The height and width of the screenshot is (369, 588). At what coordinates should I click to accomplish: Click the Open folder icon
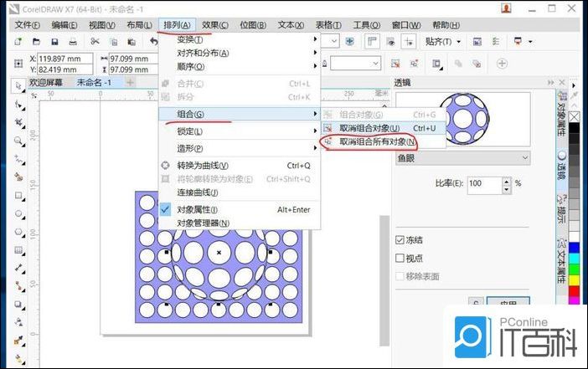click(36, 42)
